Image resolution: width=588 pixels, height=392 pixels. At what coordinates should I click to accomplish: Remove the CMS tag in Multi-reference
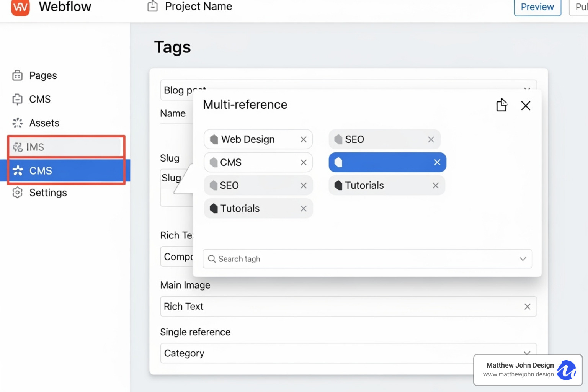pos(304,162)
